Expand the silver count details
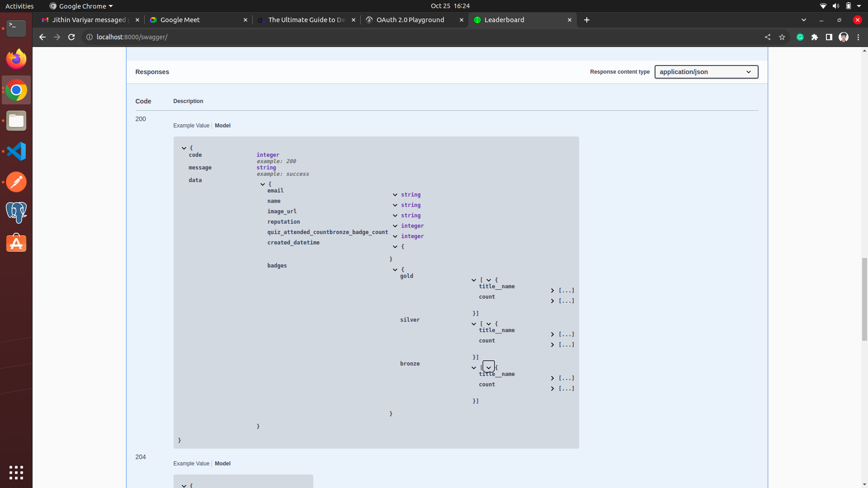The height and width of the screenshot is (488, 868). pos(552,345)
